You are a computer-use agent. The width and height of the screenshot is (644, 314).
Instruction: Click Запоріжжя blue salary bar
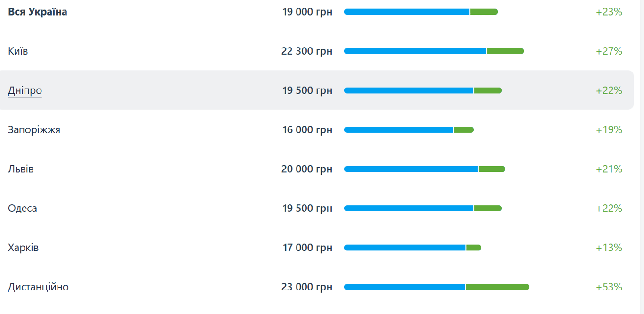click(398, 130)
